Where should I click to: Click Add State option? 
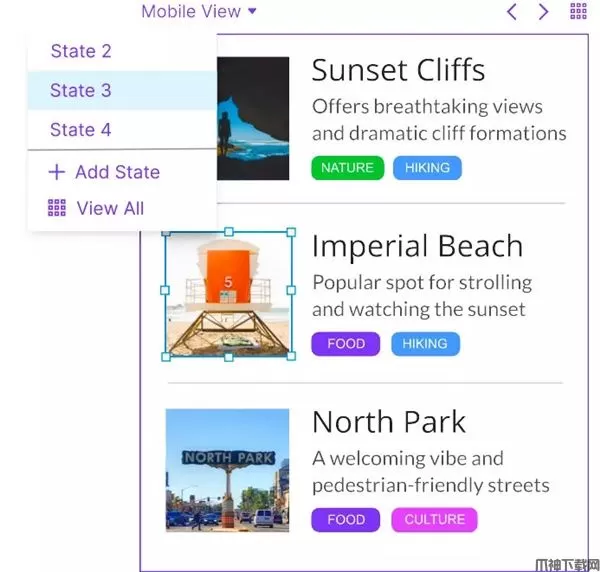[103, 172]
